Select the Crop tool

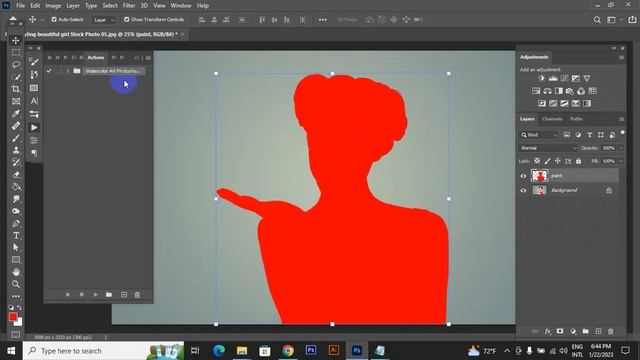16,89
